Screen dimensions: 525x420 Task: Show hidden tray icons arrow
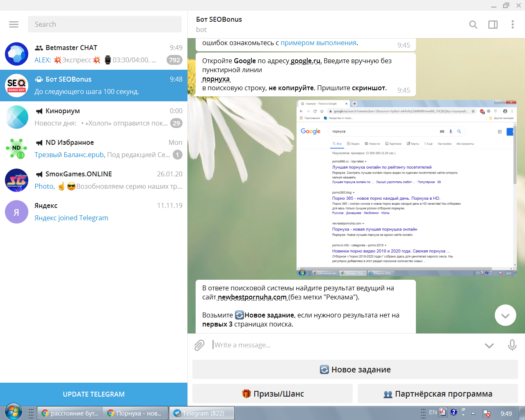pyautogui.click(x=473, y=413)
